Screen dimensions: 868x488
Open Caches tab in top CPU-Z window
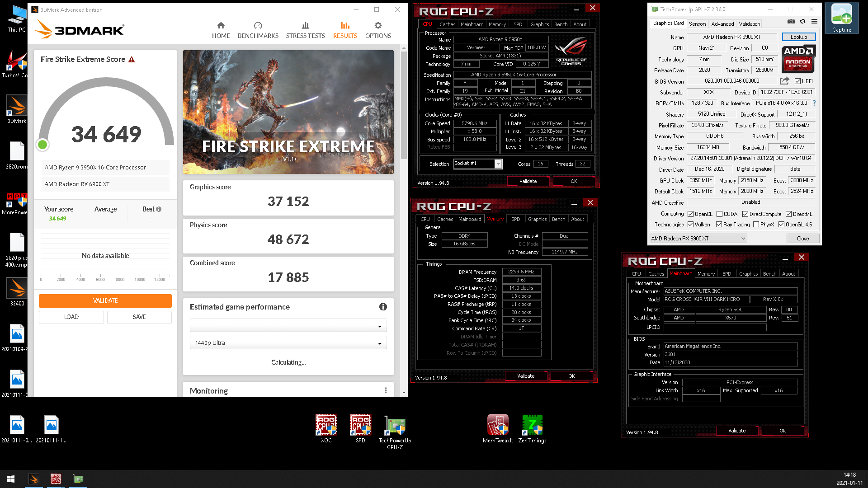447,24
